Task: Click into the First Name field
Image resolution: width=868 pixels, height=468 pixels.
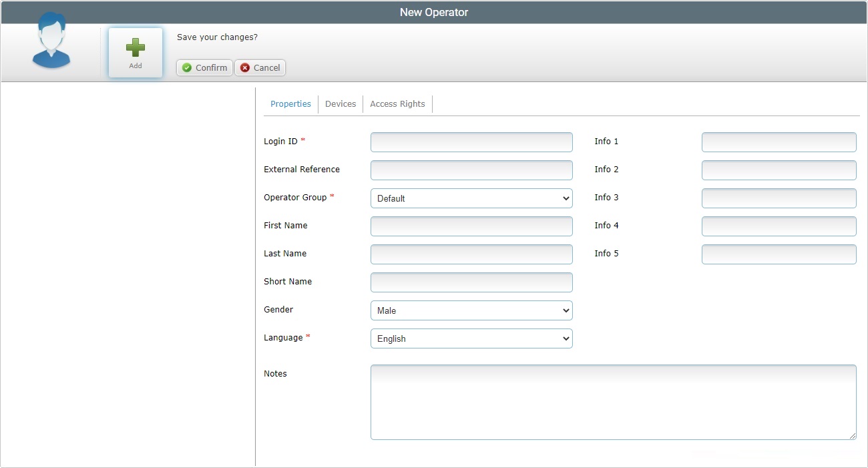Action: click(x=471, y=226)
